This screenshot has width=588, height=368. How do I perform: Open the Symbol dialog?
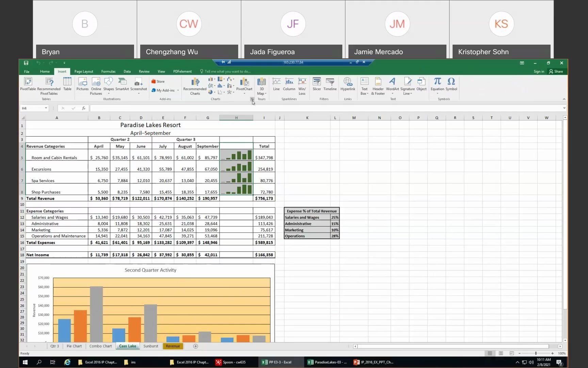point(452,84)
